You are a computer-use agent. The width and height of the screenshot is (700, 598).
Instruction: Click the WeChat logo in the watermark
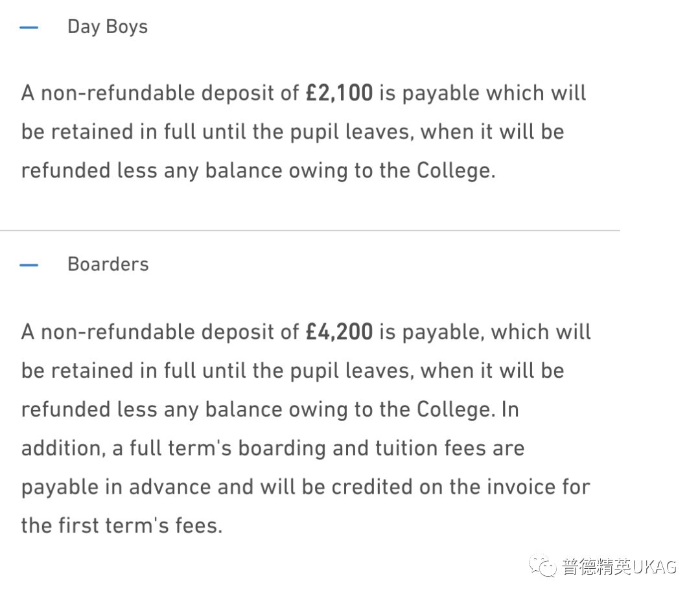(x=542, y=566)
